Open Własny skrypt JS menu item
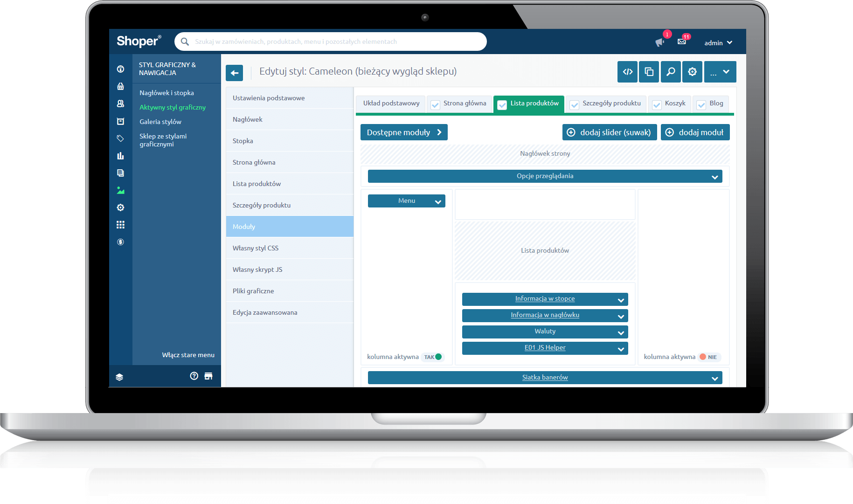The width and height of the screenshot is (853, 504). pos(290,269)
